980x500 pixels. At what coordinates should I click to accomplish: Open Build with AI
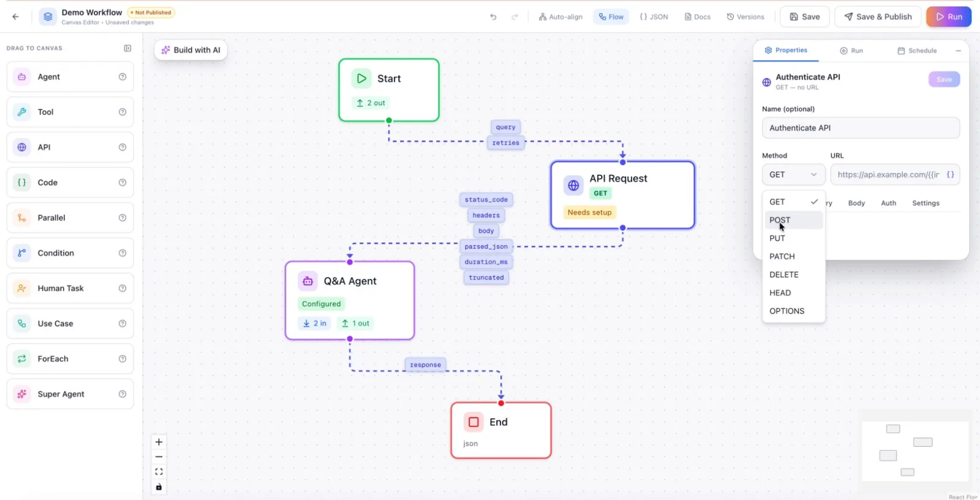click(190, 50)
